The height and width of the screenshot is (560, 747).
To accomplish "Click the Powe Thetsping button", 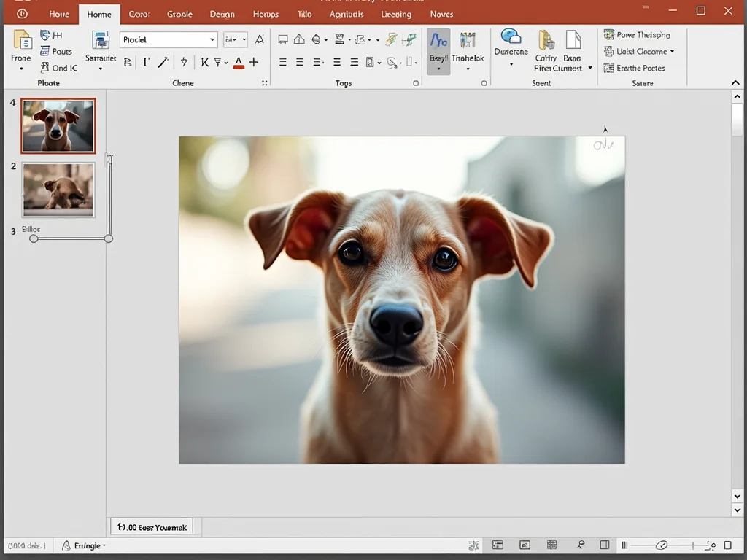I will [x=637, y=35].
